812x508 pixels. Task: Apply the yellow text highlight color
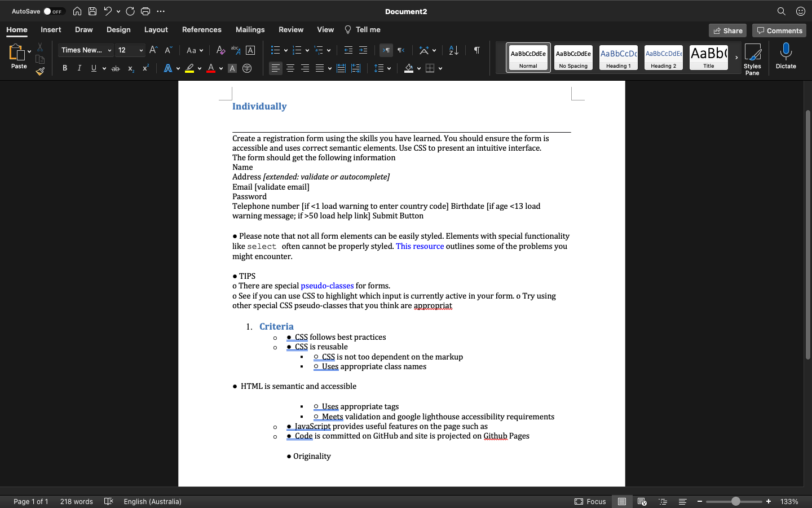point(189,68)
